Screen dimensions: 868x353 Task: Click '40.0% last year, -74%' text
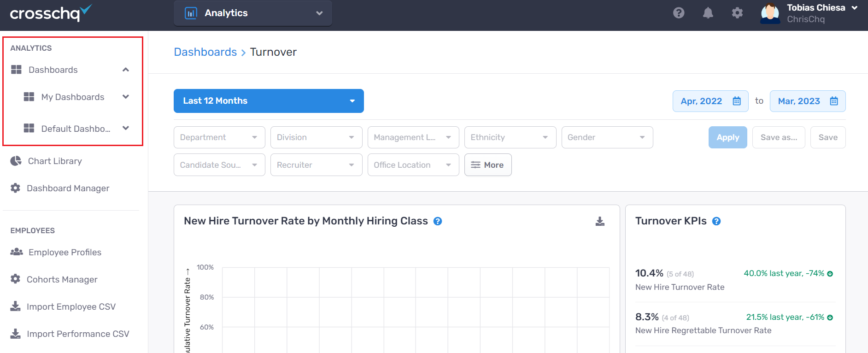pos(784,273)
